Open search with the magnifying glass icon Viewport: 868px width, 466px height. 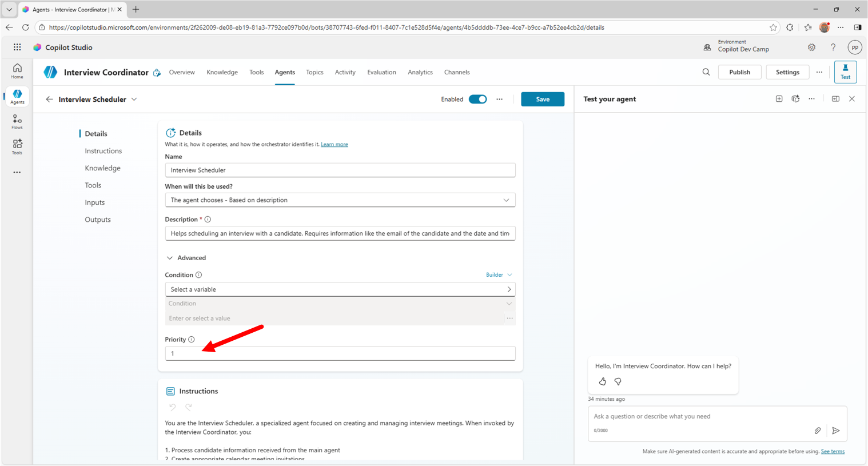click(x=706, y=72)
